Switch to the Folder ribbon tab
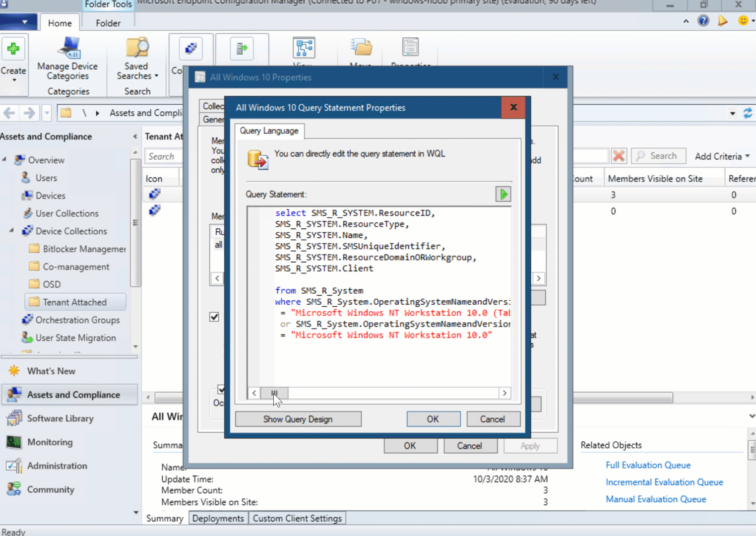Screen dimensions: 756x536 [x=108, y=23]
